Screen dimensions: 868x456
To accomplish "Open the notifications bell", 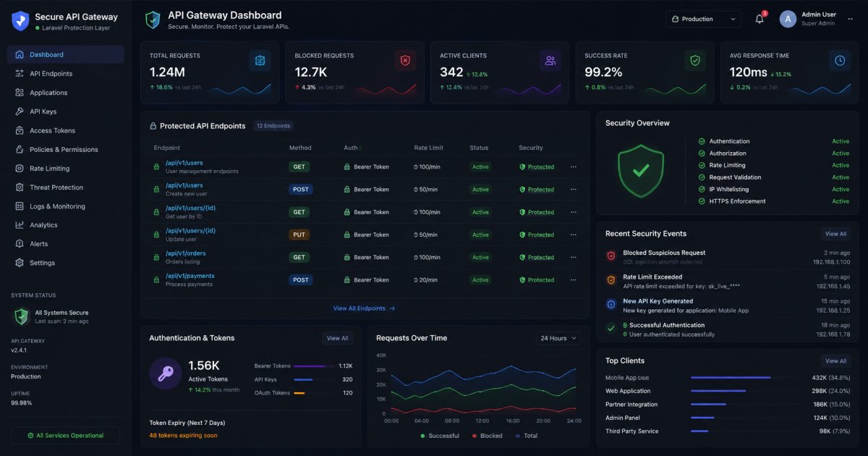I will tap(759, 19).
